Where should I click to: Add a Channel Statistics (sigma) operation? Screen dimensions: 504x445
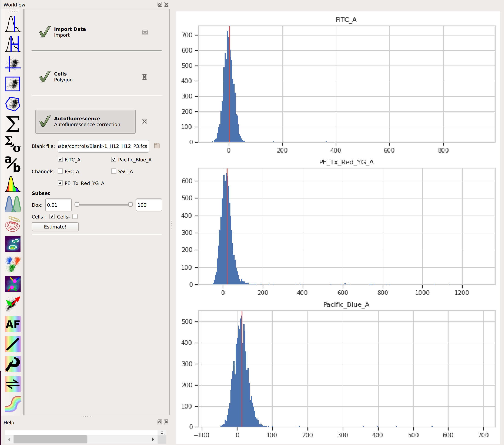coord(13,124)
